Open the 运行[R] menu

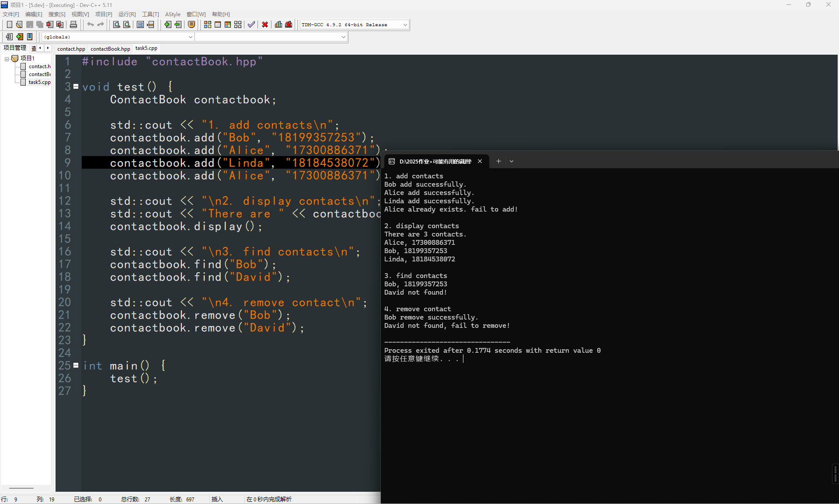127,14
